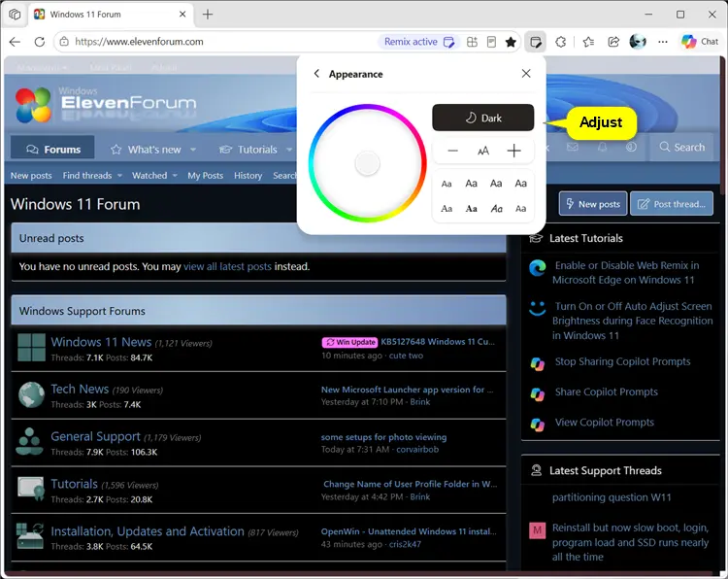Open Installation, Updates and Activation forum
The image size is (728, 579).
click(148, 531)
